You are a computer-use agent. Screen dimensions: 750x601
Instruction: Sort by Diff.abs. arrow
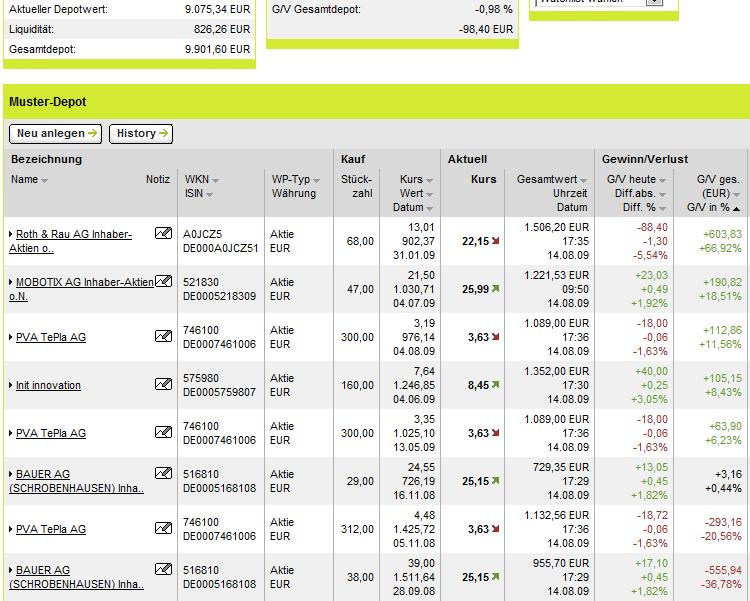662,194
